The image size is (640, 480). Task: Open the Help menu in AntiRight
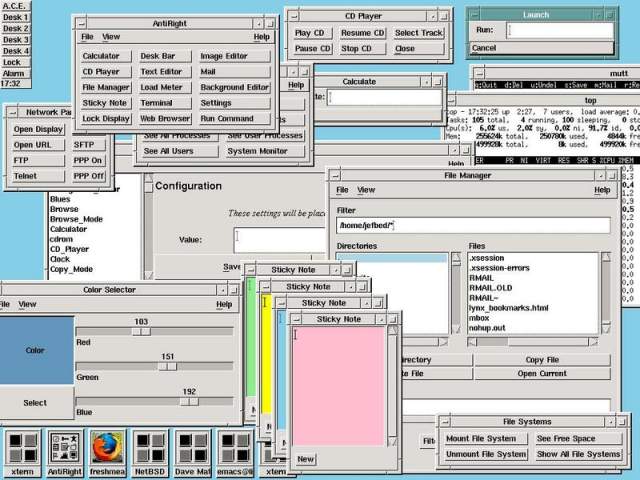261,37
